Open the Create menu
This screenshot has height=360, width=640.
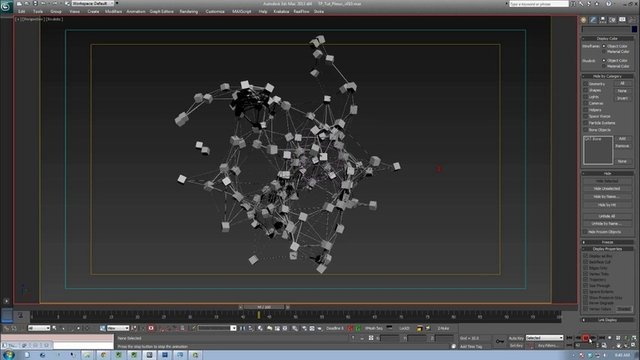pyautogui.click(x=93, y=11)
